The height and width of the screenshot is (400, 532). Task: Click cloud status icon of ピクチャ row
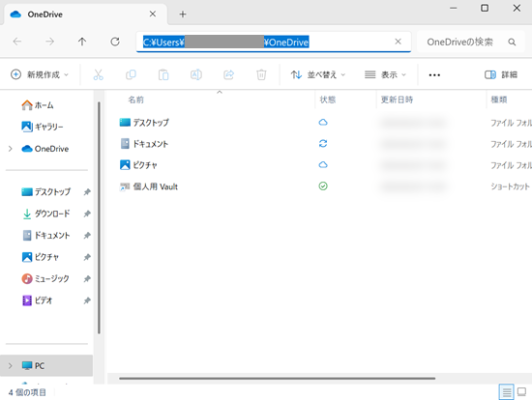323,165
